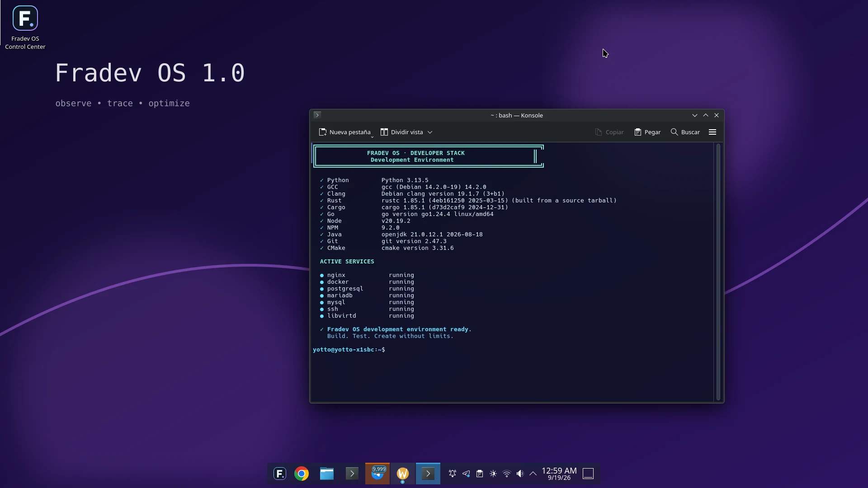Open Buscar search in Konsole
Image resolution: width=868 pixels, height=488 pixels.
[685, 132]
